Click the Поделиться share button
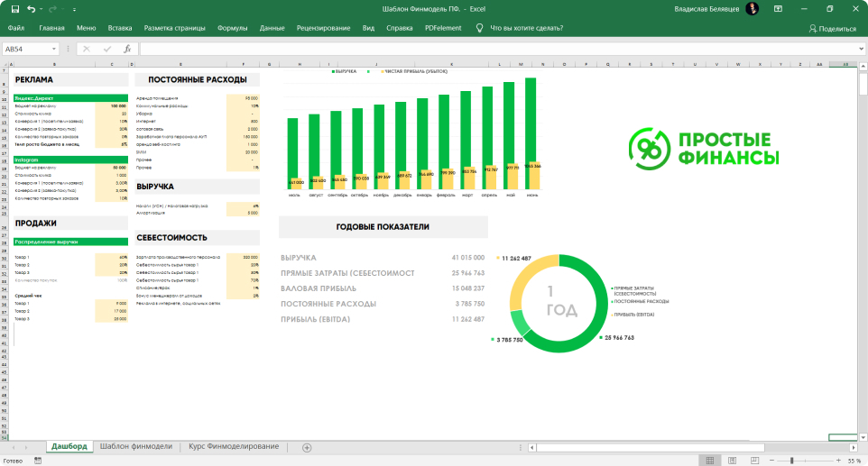Screen dimensions: 868x466 click(x=832, y=28)
